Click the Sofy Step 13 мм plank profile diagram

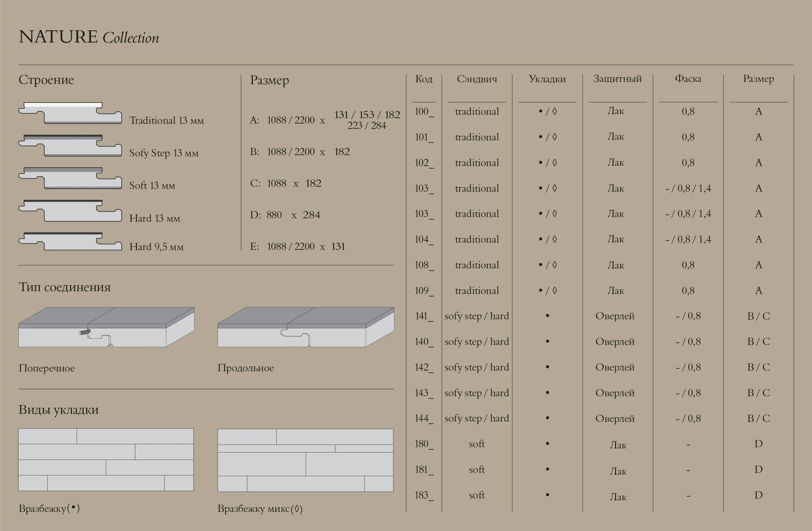pos(70,146)
